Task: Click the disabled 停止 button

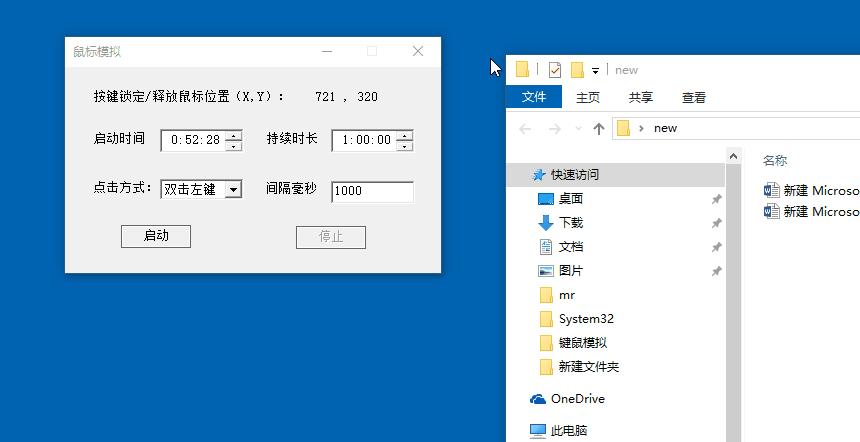Action: 331,237
